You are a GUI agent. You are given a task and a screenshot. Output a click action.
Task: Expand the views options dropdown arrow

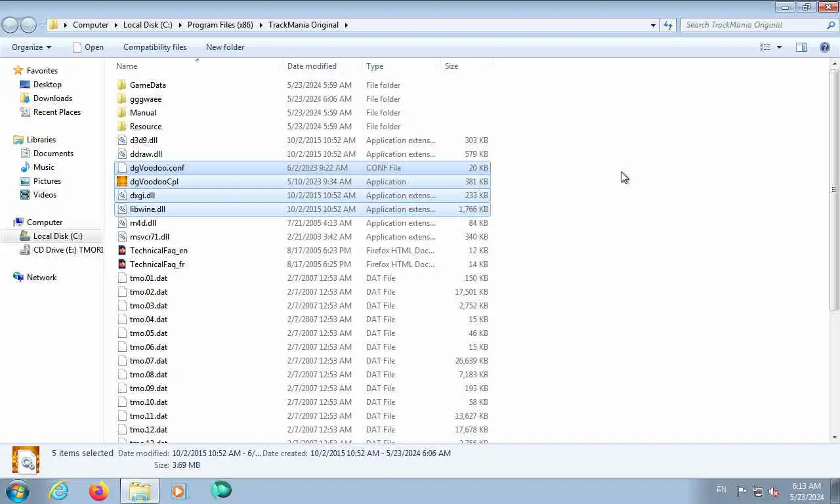(x=779, y=47)
